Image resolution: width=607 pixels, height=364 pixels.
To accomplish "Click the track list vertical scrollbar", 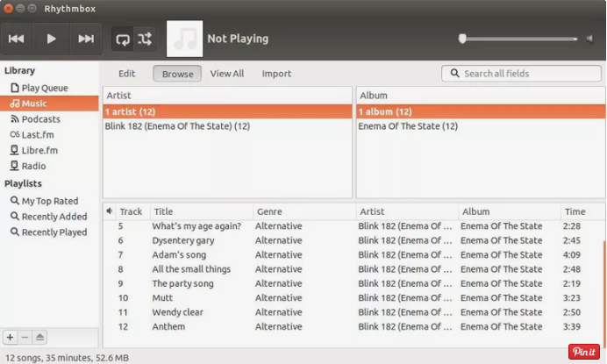I will click(603, 295).
